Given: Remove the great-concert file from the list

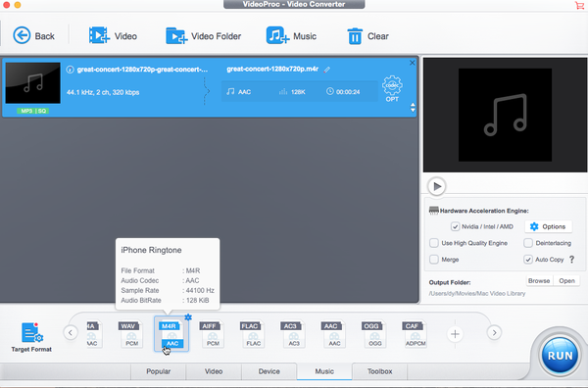Looking at the screenshot, I should [413, 63].
